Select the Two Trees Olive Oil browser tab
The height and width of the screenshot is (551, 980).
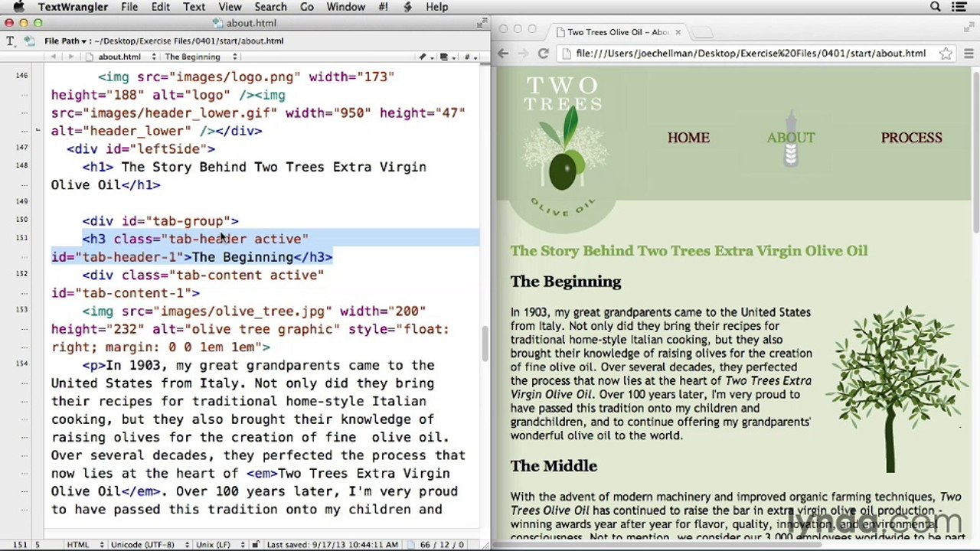[617, 32]
